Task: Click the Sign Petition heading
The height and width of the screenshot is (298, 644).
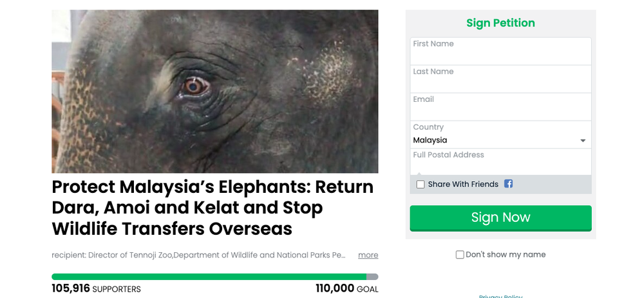Action: (x=500, y=23)
